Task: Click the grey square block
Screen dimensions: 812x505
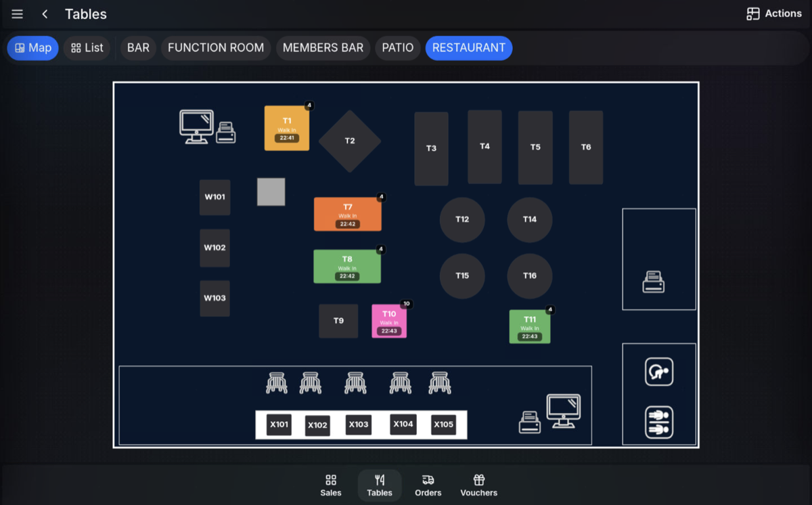Action: click(x=271, y=192)
